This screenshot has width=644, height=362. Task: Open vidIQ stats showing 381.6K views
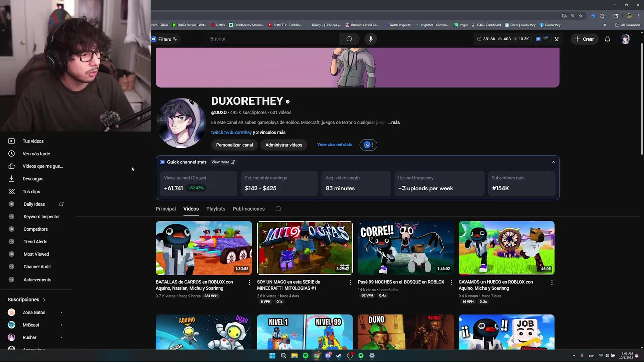487,39
